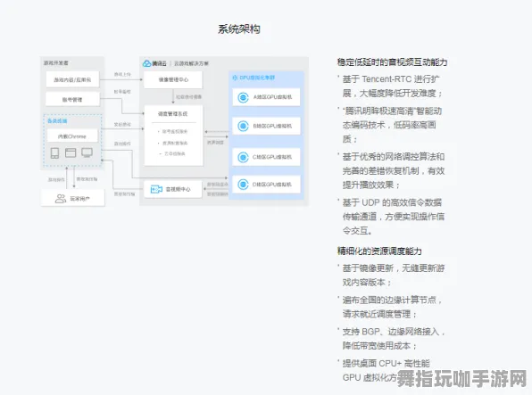Select the D地区GPU虚拟机 circular icon
532x395 pixels.
[x=243, y=185]
